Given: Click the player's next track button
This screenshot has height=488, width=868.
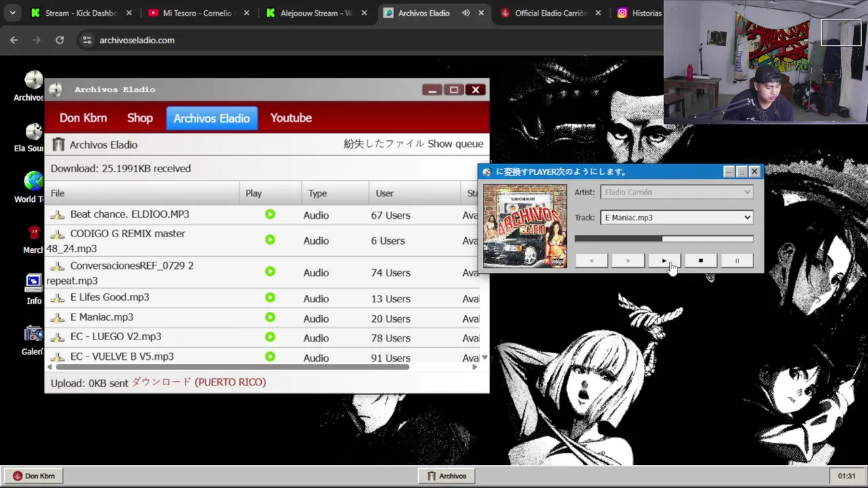Looking at the screenshot, I should pyautogui.click(x=628, y=261).
